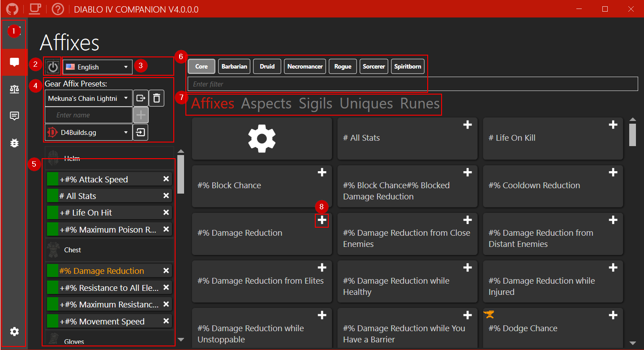644x350 pixels.
Task: Select the +#% Maximum Poison R... entry
Action: [x=109, y=229]
